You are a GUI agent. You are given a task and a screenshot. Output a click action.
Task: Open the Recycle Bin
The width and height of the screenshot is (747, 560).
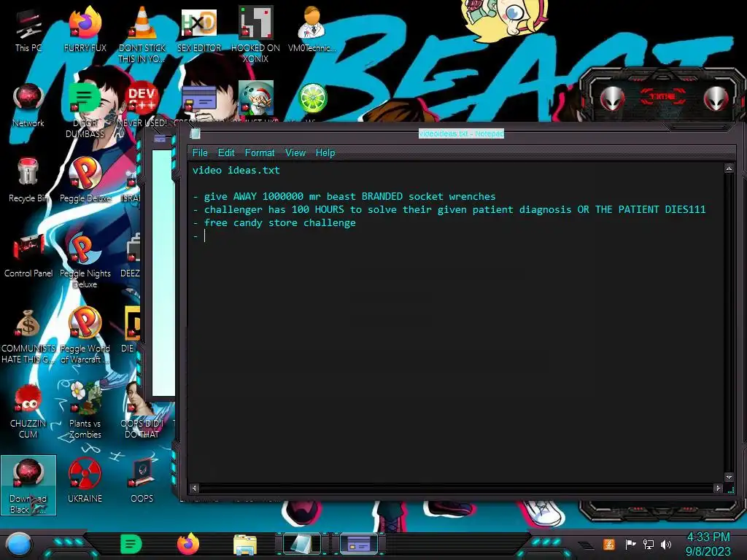coord(28,180)
